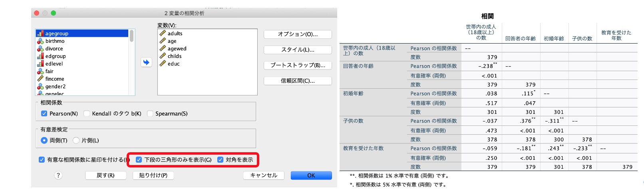Click the edgroup ordinal bar icon
This screenshot has width=644, height=191.
coord(40,56)
